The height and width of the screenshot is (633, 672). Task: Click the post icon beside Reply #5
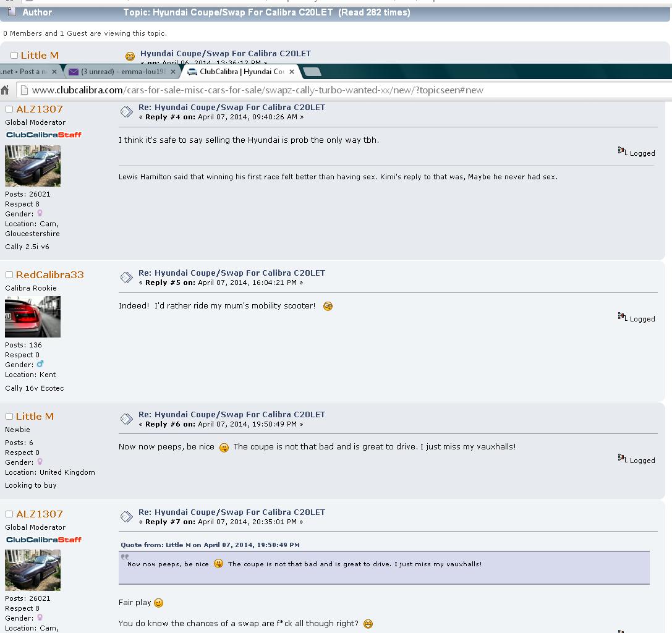(x=126, y=278)
